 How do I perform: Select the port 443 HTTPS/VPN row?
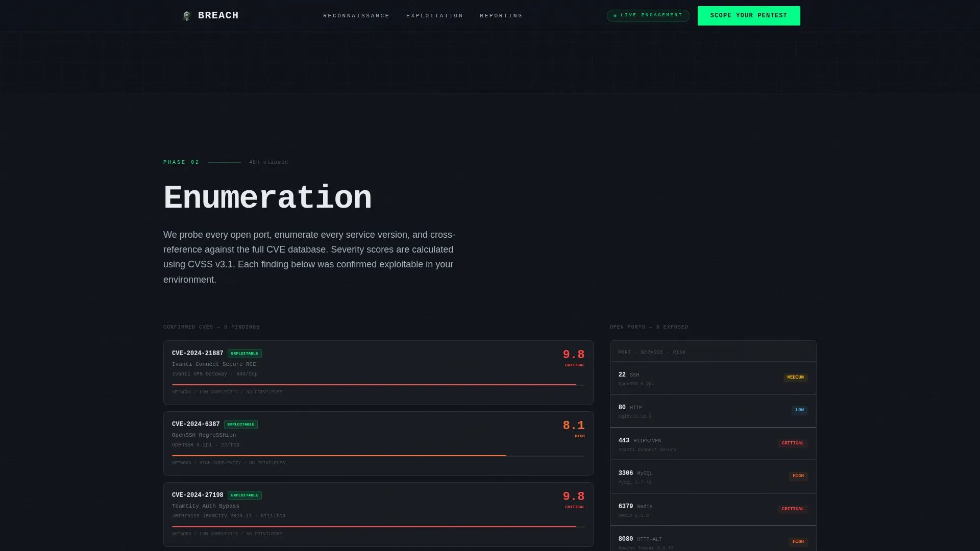click(x=713, y=444)
